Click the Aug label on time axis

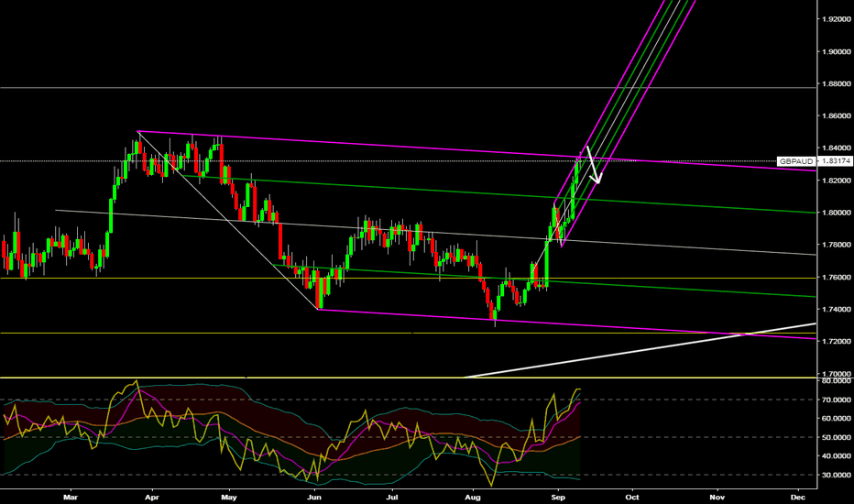[474, 498]
